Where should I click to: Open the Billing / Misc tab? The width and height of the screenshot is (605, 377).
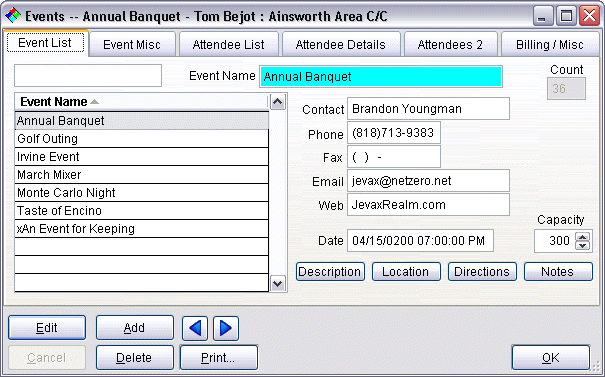coord(550,44)
